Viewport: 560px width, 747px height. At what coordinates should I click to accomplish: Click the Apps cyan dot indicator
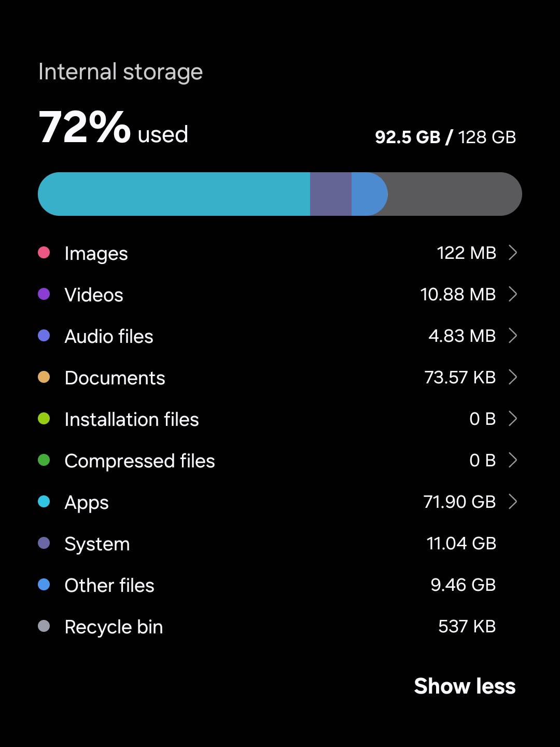click(44, 502)
